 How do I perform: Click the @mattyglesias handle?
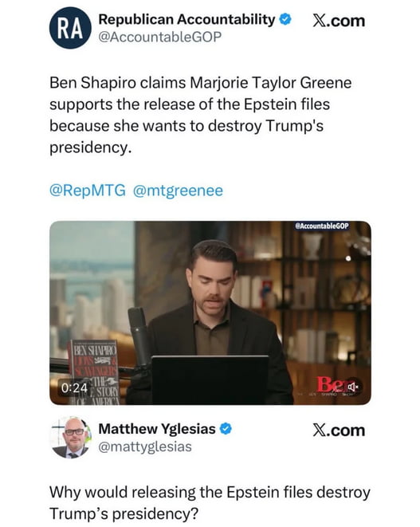pyautogui.click(x=145, y=447)
